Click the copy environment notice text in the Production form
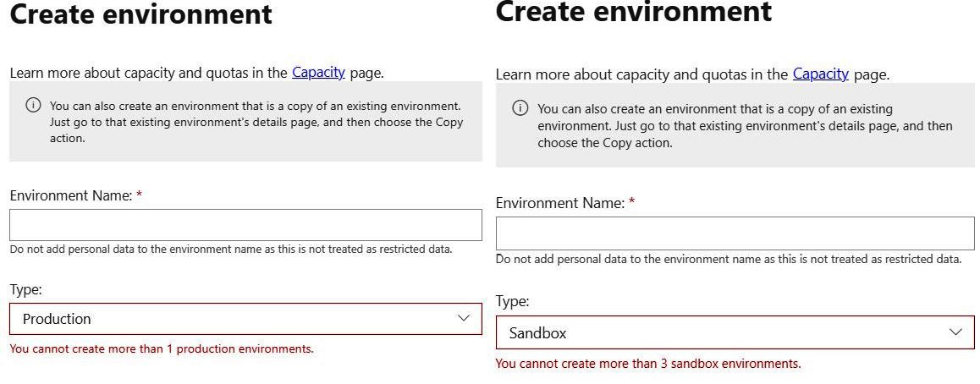980x384 pixels. (x=256, y=122)
